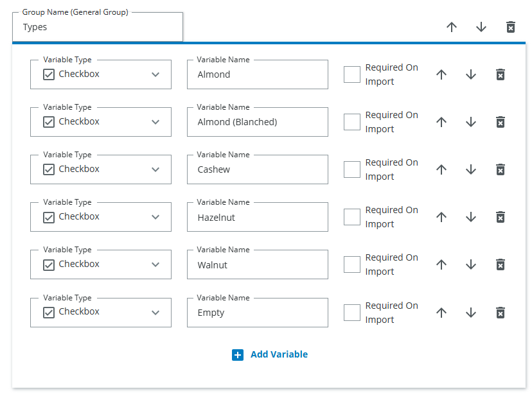532x398 pixels.
Task: Enable Required On Import for Hazelnut
Action: tap(352, 217)
